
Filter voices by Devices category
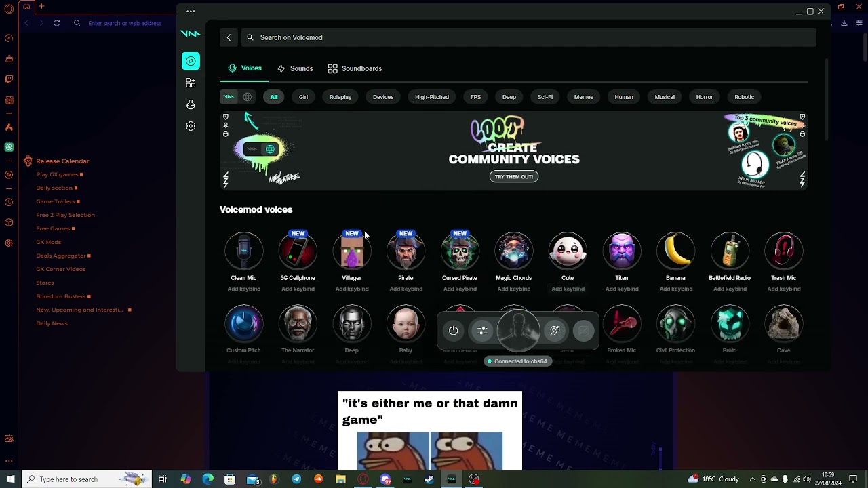pyautogui.click(x=383, y=97)
